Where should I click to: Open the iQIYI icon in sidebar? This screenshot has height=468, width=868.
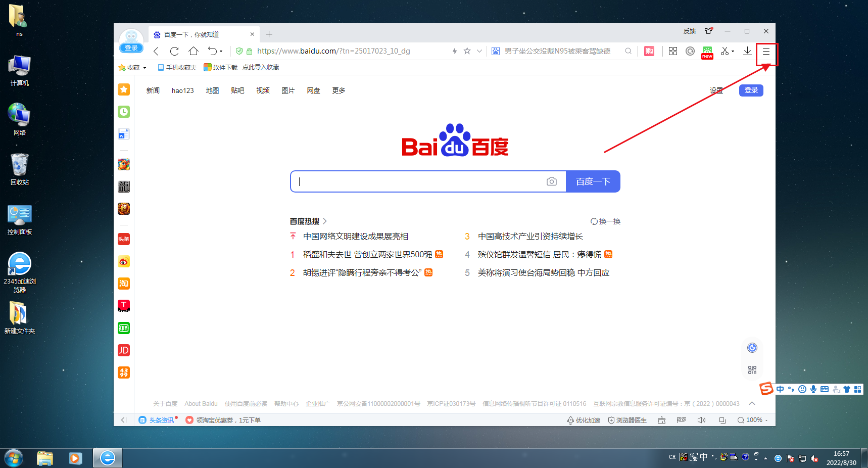124,328
